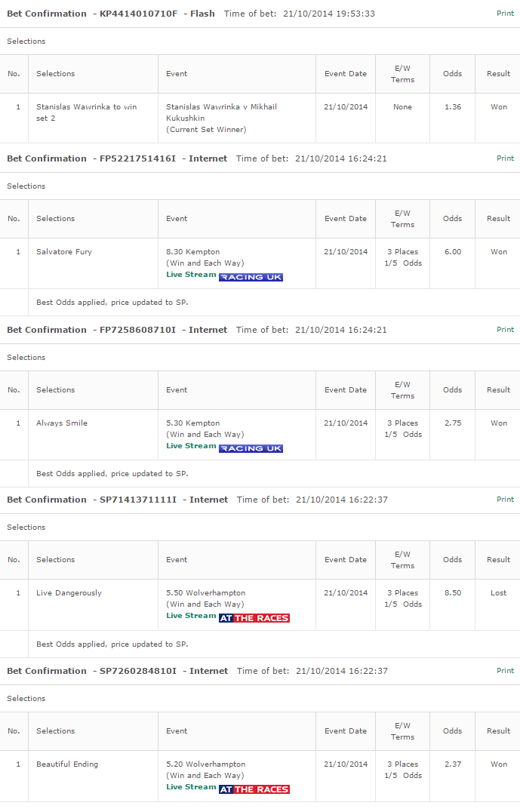The height and width of the screenshot is (812, 520).
Task: Print bet confirmation FP7258608710I
Action: tap(506, 329)
